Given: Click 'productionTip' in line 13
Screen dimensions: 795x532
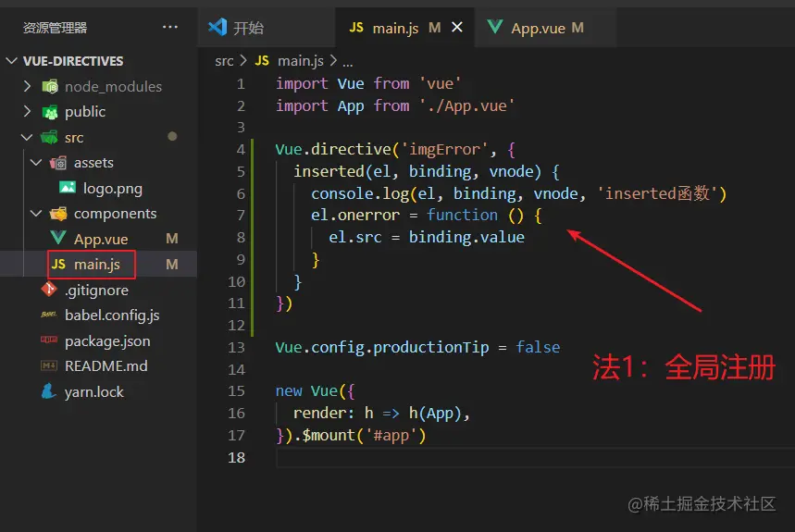Looking at the screenshot, I should click(x=431, y=348).
